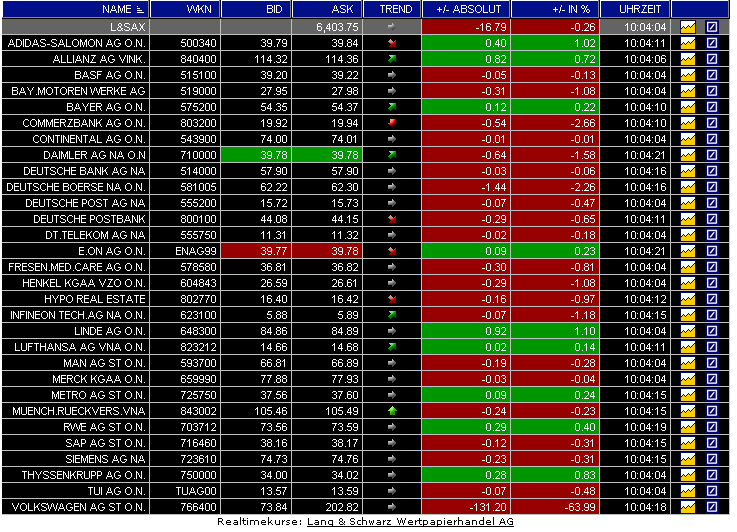
Task: Click Allianz green trend arrow
Action: click(392, 59)
